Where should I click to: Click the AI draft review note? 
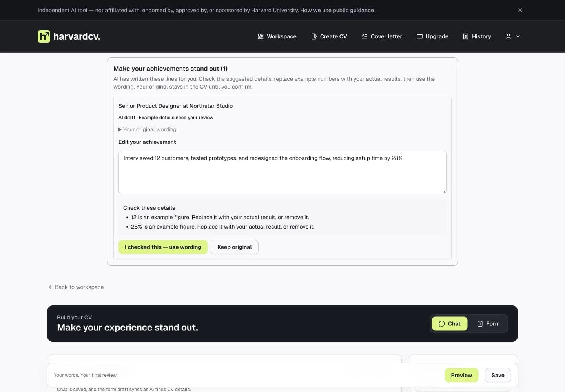(166, 118)
